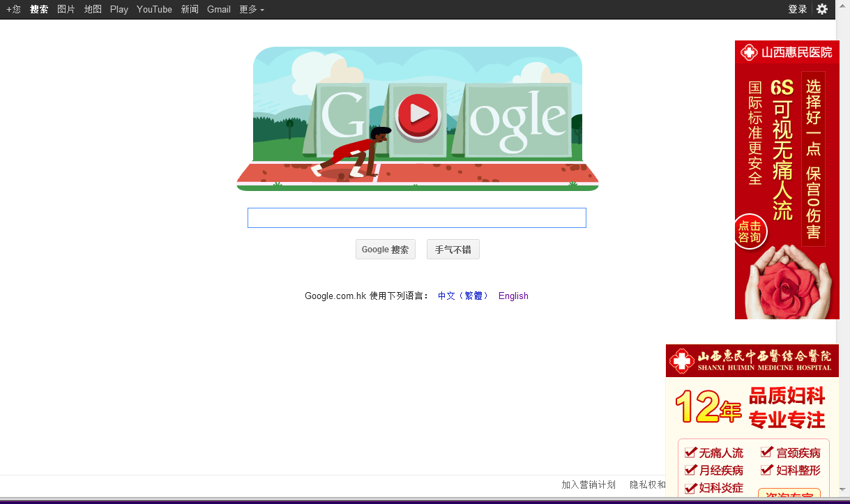
Task: Click the 12年 品质妇科 ad text
Action: 750,407
